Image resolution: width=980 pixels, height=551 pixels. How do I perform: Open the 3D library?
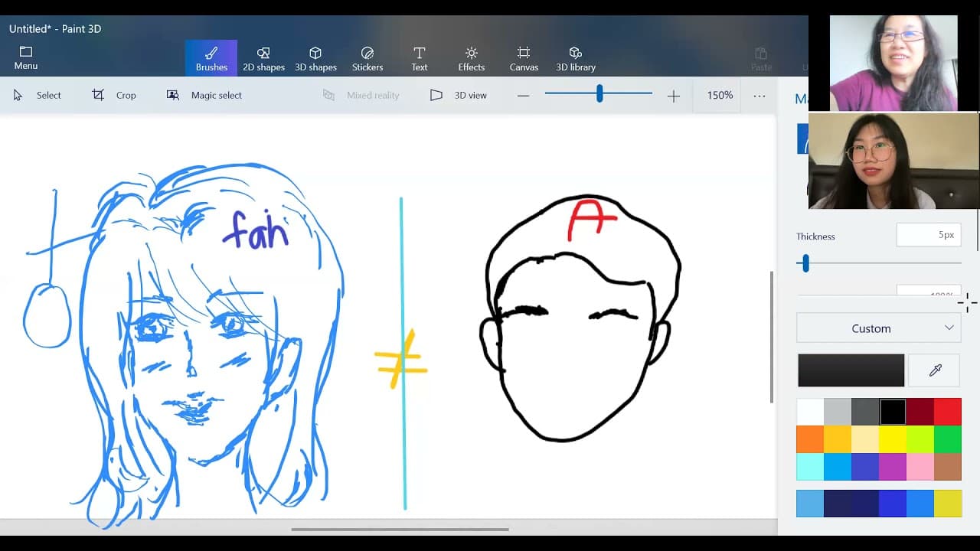(x=576, y=58)
